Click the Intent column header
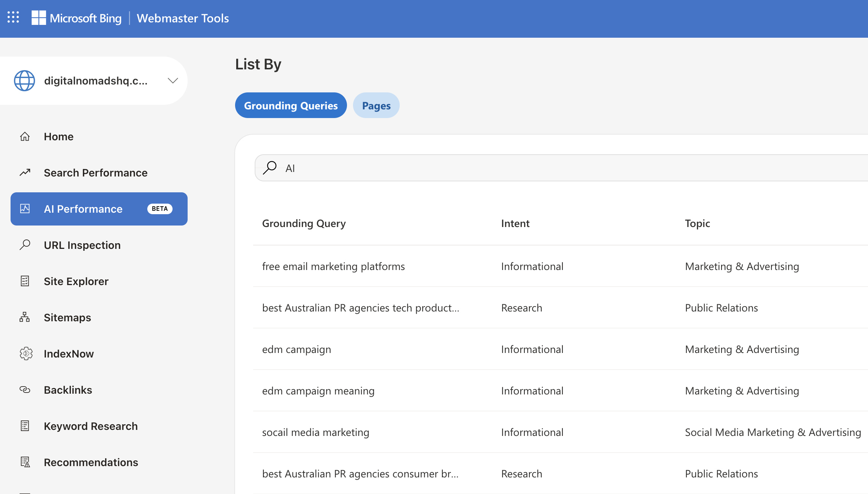Screen dimensions: 868x494 (x=515, y=224)
